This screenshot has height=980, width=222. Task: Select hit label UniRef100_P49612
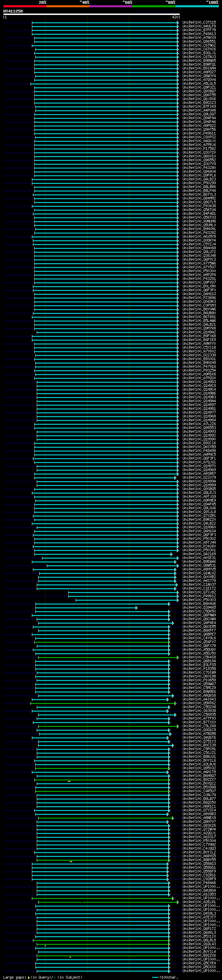[199, 596]
